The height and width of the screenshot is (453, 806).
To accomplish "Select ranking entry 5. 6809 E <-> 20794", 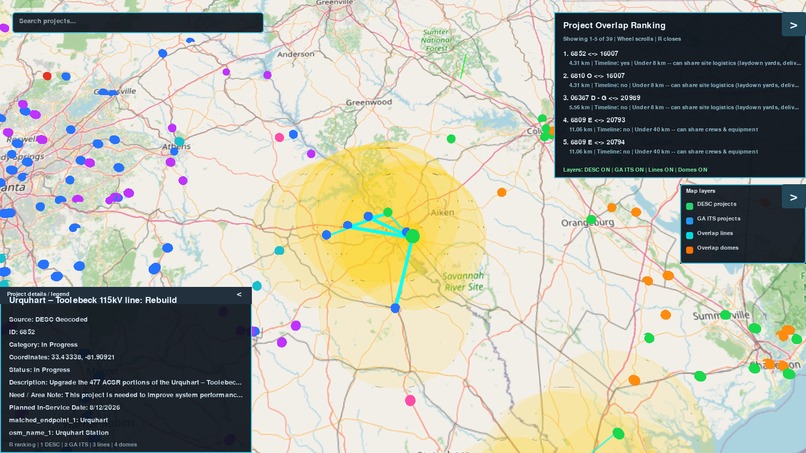I will 594,142.
